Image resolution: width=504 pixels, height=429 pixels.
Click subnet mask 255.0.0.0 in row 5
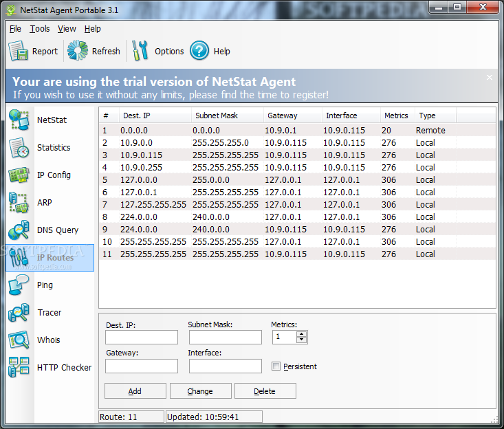pyautogui.click(x=211, y=179)
